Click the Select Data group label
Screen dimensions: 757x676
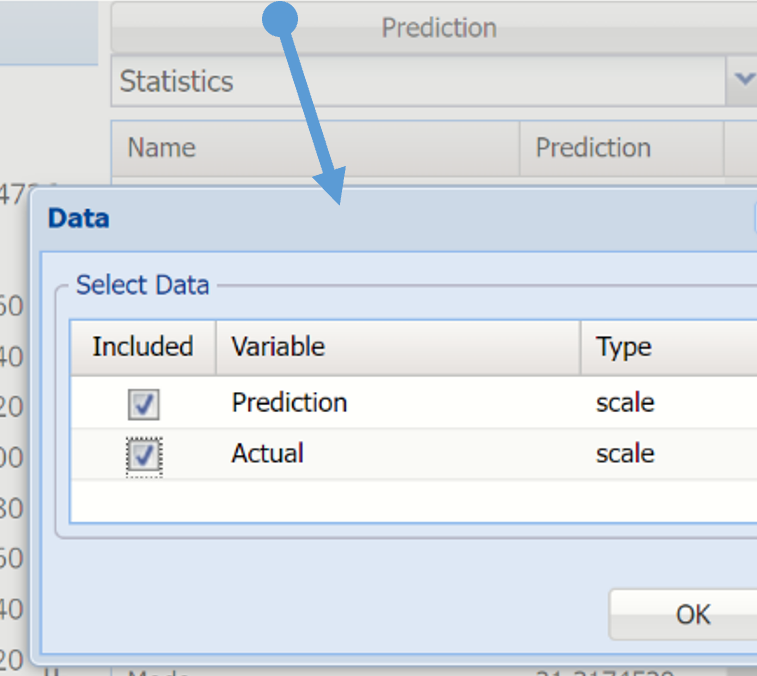(x=143, y=285)
